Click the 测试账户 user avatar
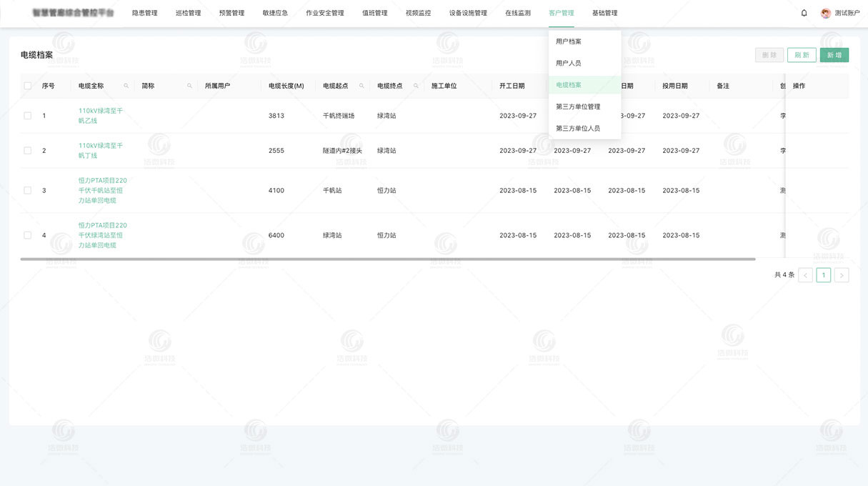 (826, 13)
